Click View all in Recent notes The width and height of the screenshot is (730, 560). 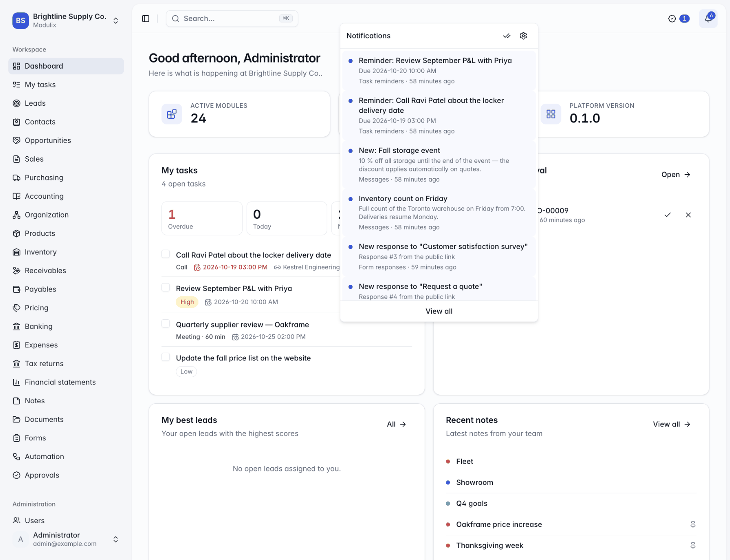(672, 424)
